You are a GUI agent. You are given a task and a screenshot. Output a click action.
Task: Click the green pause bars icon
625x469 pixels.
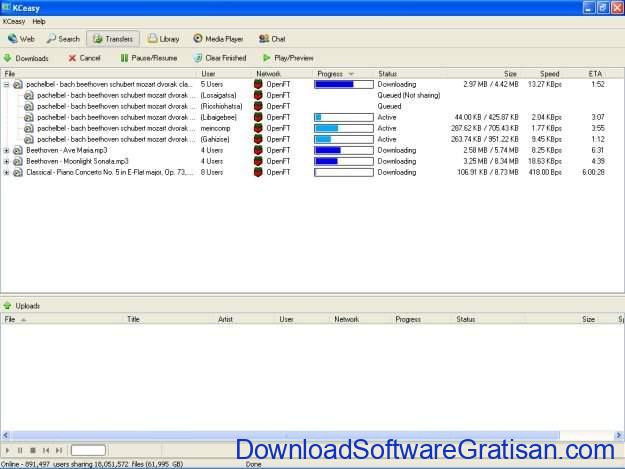[x=124, y=58]
